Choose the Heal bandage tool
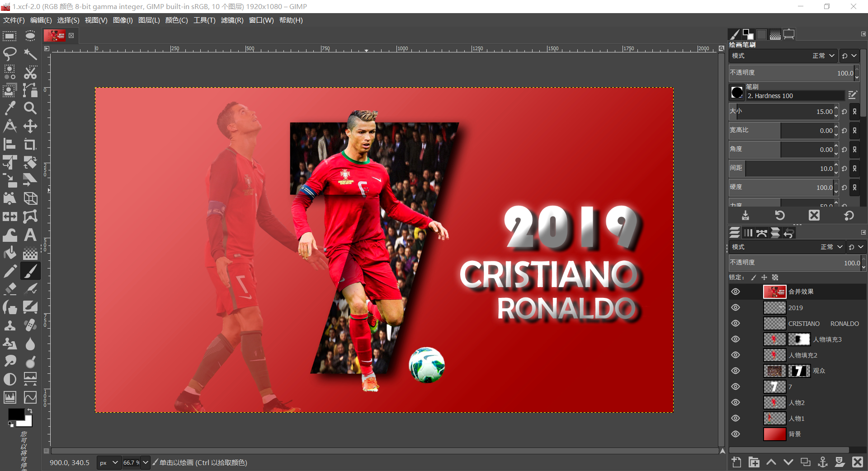The width and height of the screenshot is (868, 471). [x=30, y=325]
